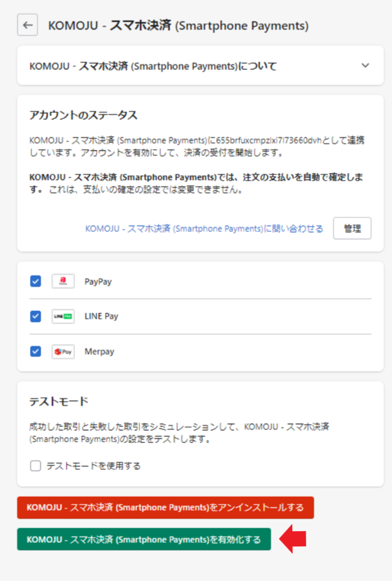Disable the Merpay checkbox
The width and height of the screenshot is (392, 581).
click(x=35, y=351)
